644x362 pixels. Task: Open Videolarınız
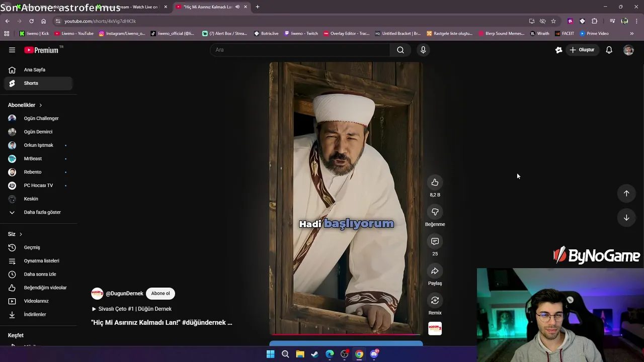pyautogui.click(x=38, y=301)
